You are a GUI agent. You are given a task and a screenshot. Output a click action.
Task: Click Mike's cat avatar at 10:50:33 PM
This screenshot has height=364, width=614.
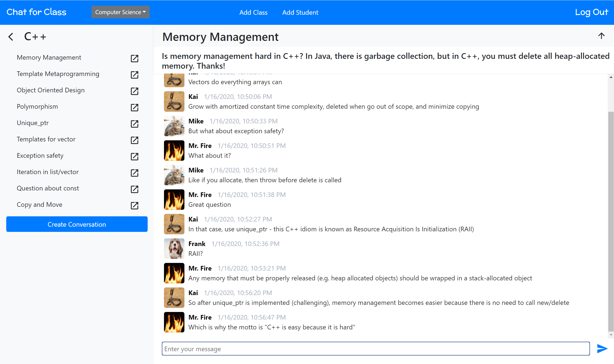[174, 126]
